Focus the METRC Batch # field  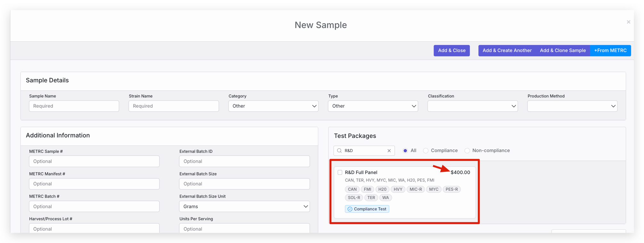94,206
